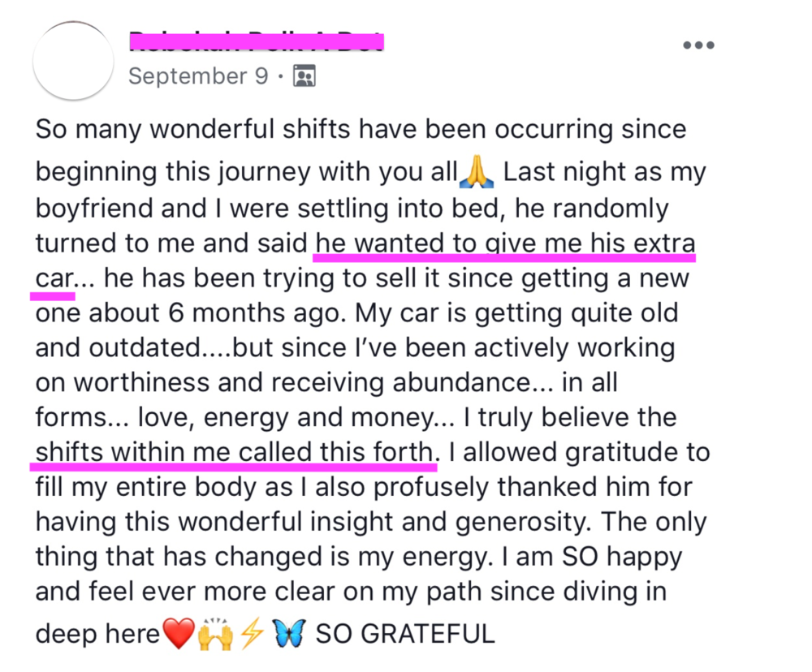The height and width of the screenshot is (672, 812).
Task: Click the 'SO GRATEFUL' text at the end
Action: 405,634
